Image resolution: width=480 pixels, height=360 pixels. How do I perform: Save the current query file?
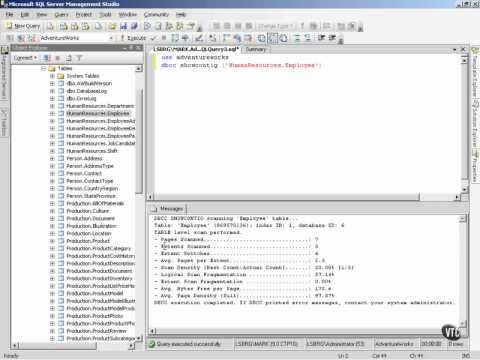pos(124,26)
